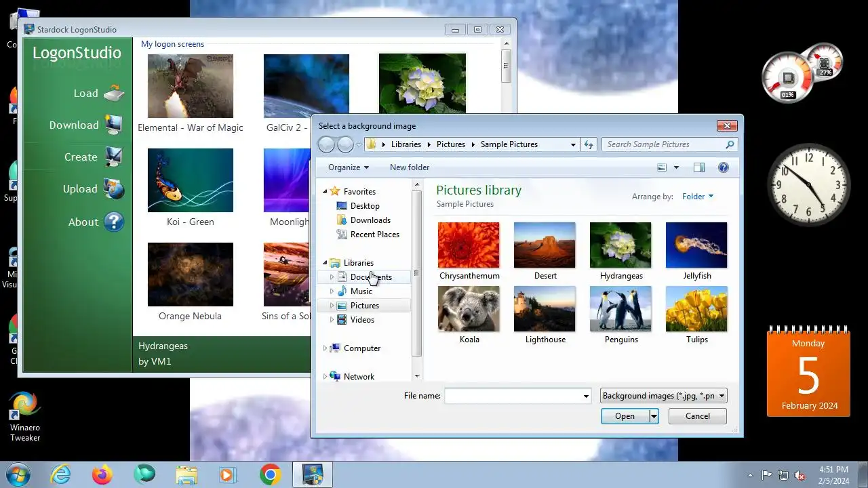Open the dialog Help icon
The height and width of the screenshot is (488, 868).
coord(724,167)
